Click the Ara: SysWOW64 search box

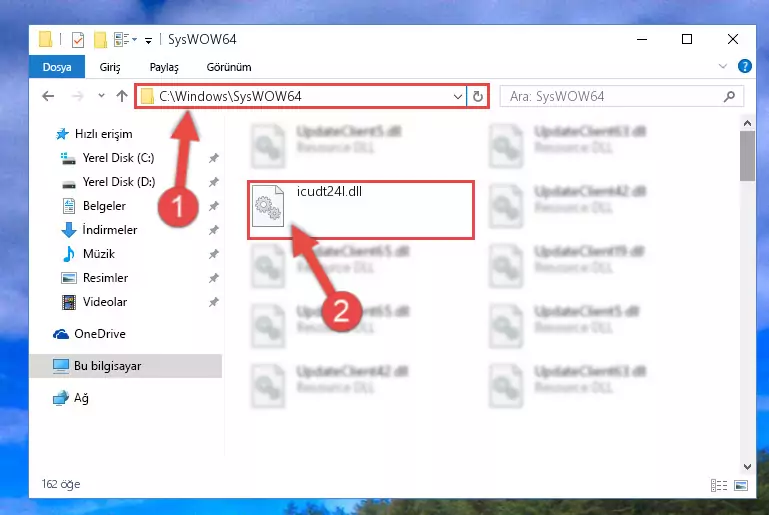[621, 96]
